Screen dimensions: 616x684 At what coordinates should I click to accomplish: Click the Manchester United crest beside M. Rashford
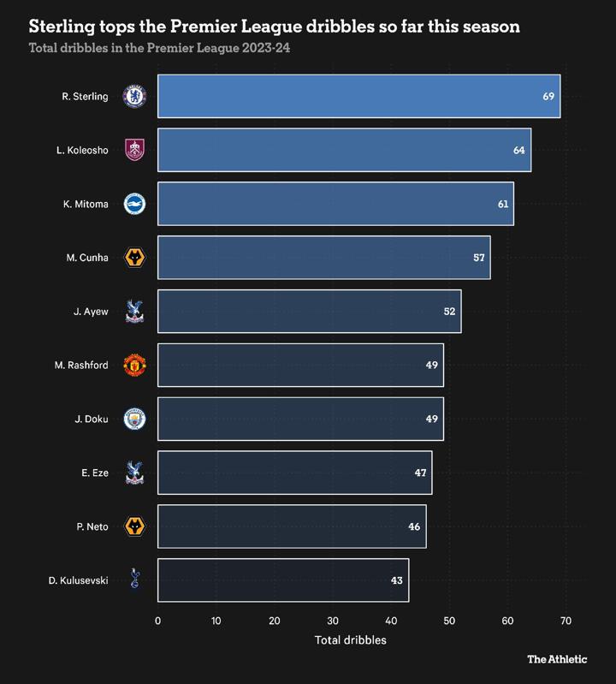coord(135,366)
